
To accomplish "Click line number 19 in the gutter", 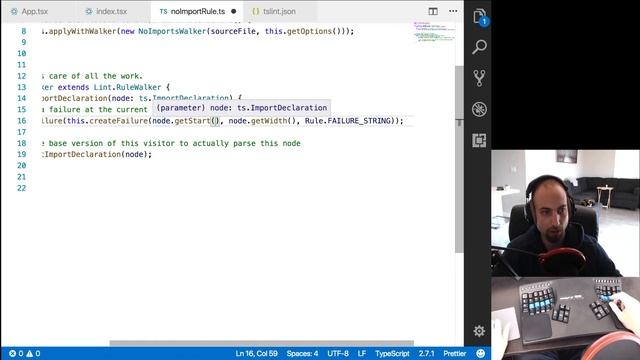I will [22, 154].
